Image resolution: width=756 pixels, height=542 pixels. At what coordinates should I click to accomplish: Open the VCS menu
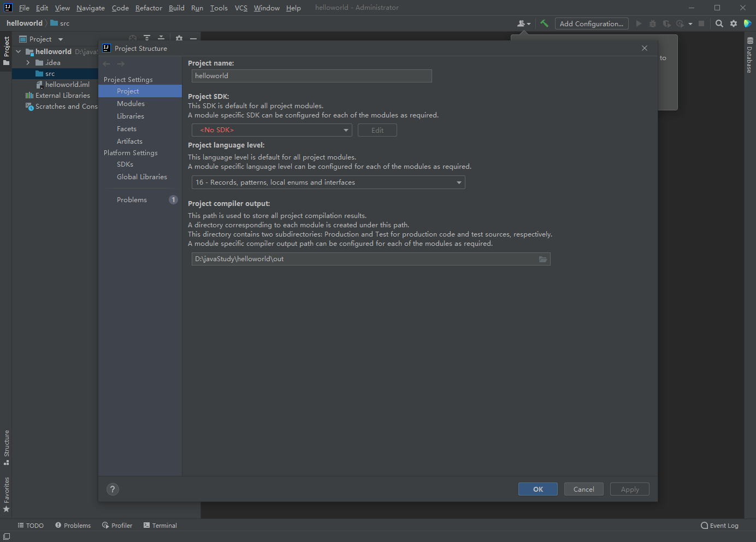click(241, 8)
